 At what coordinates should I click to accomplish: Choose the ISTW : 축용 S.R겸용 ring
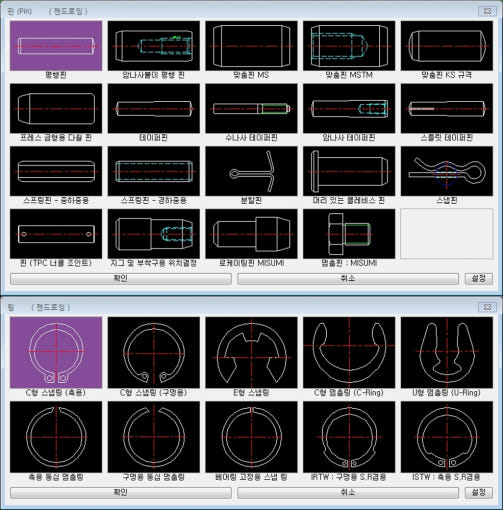tap(447, 437)
